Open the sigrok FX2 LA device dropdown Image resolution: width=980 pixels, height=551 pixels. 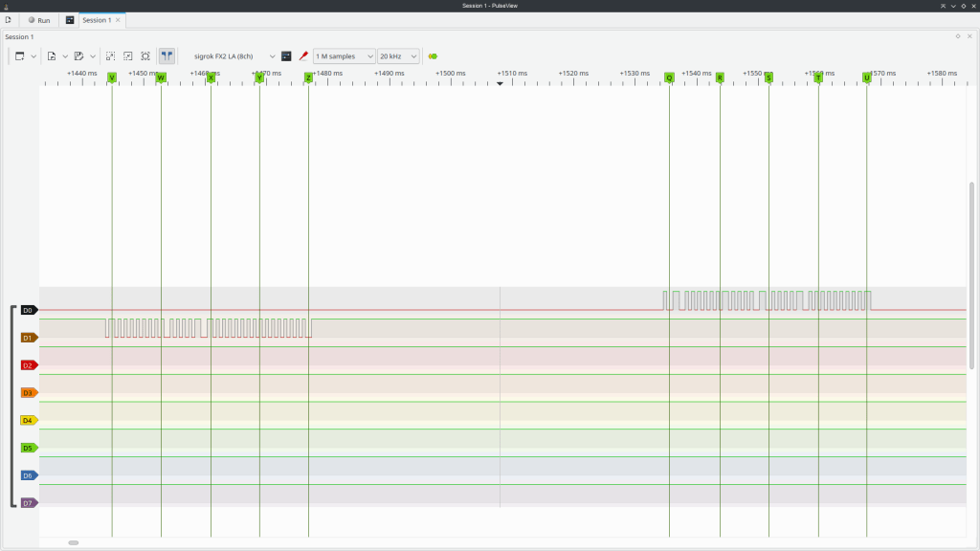click(x=234, y=56)
